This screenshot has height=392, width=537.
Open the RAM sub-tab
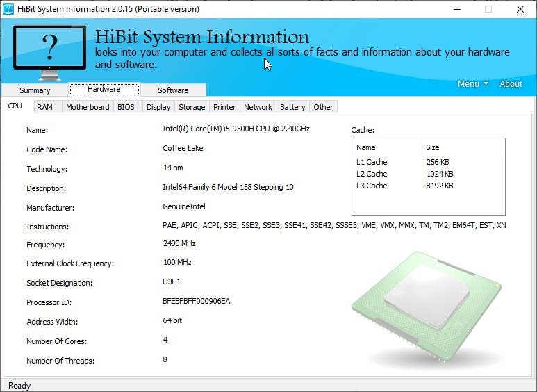pos(45,107)
